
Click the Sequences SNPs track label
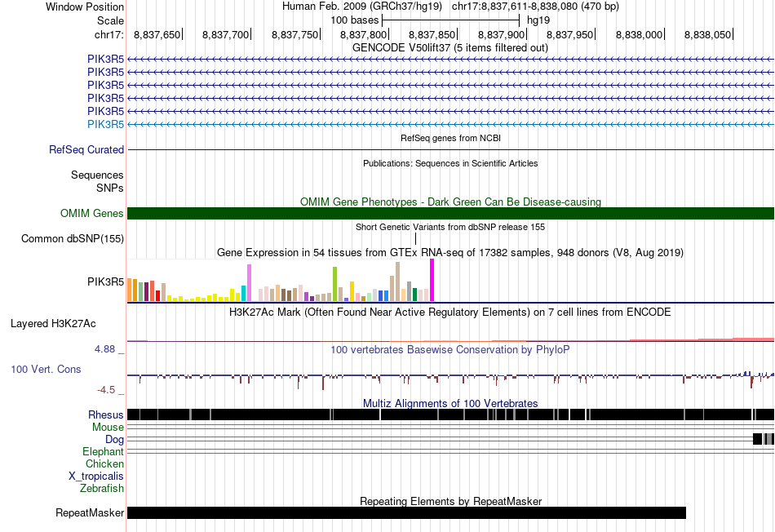point(97,181)
